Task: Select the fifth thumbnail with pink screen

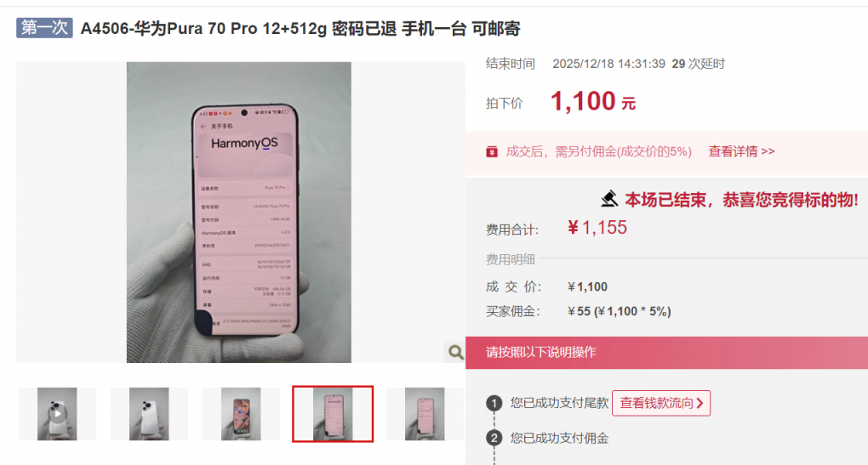Action: tap(425, 414)
